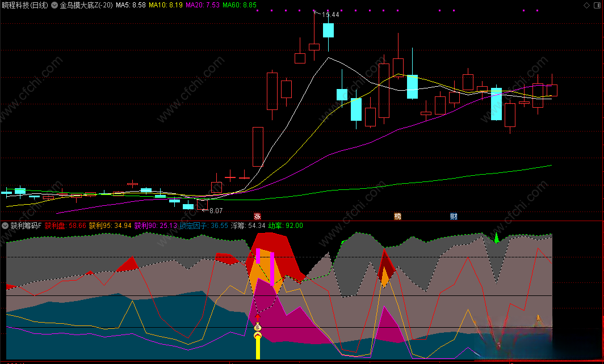Click the 15.44 high price label
The height and width of the screenshot is (364, 604).
330,15
